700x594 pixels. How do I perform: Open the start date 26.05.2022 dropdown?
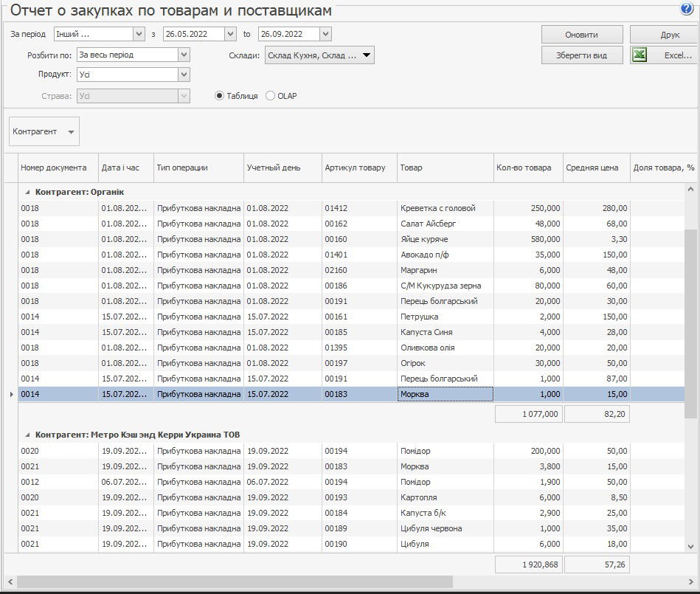tap(230, 34)
